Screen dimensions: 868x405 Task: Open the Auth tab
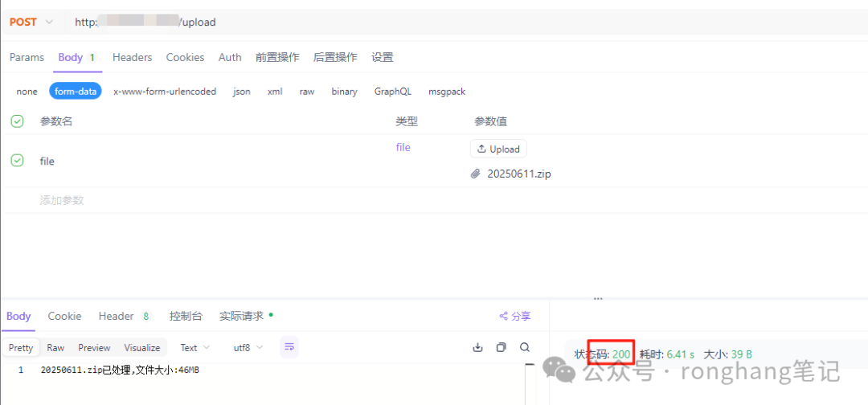click(230, 57)
